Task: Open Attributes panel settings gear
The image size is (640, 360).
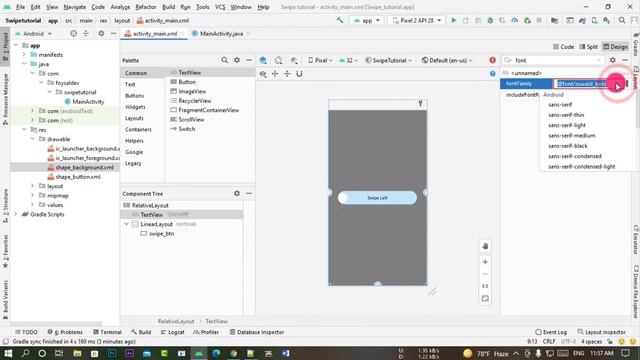Action: click(613, 60)
